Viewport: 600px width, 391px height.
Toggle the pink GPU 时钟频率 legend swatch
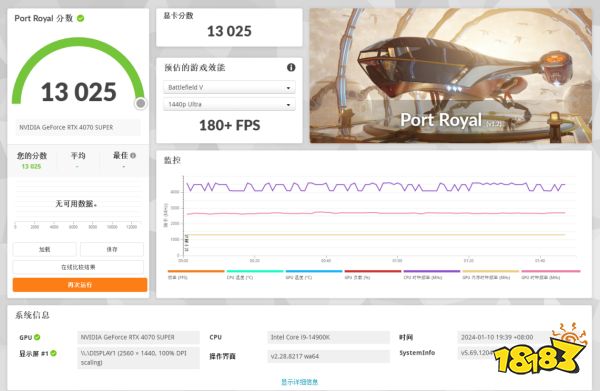[551, 271]
